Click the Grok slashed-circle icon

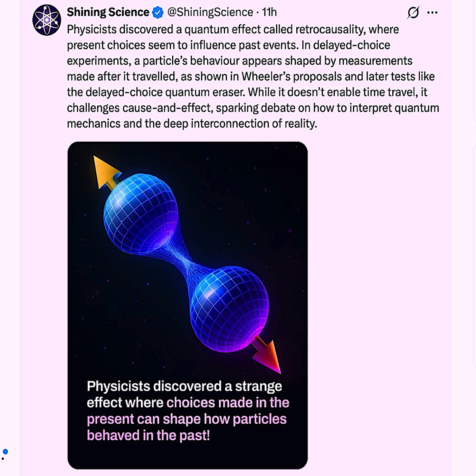413,13
